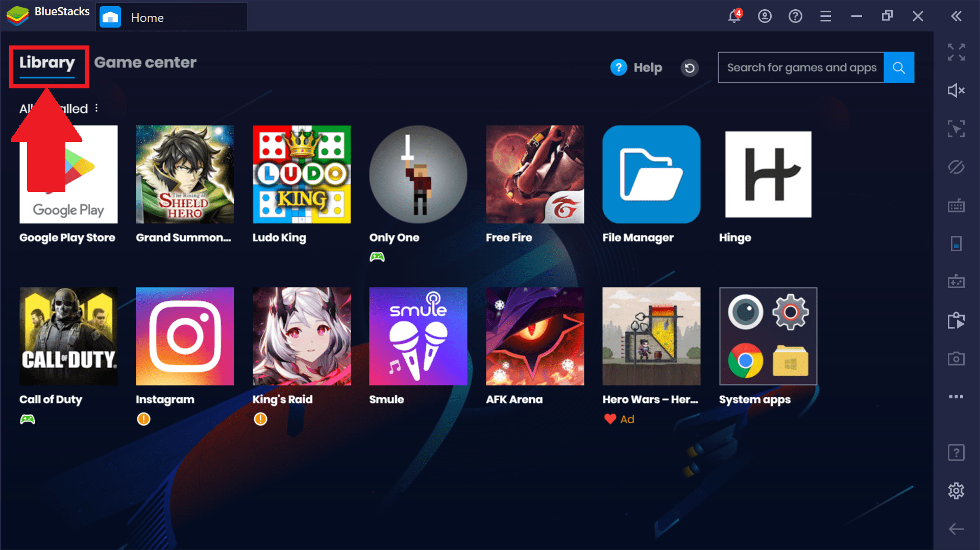The image size is (980, 550).
Task: Take a screenshot with camera icon
Action: pyautogui.click(x=956, y=358)
